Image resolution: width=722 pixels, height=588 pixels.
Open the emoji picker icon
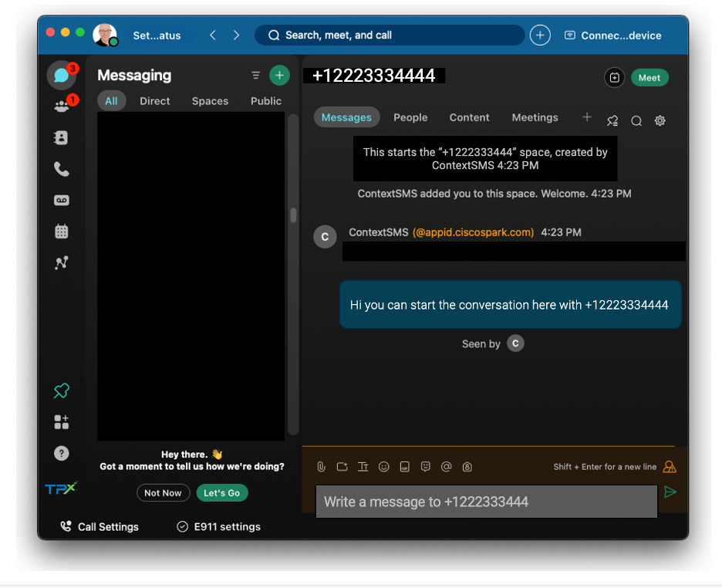point(383,467)
